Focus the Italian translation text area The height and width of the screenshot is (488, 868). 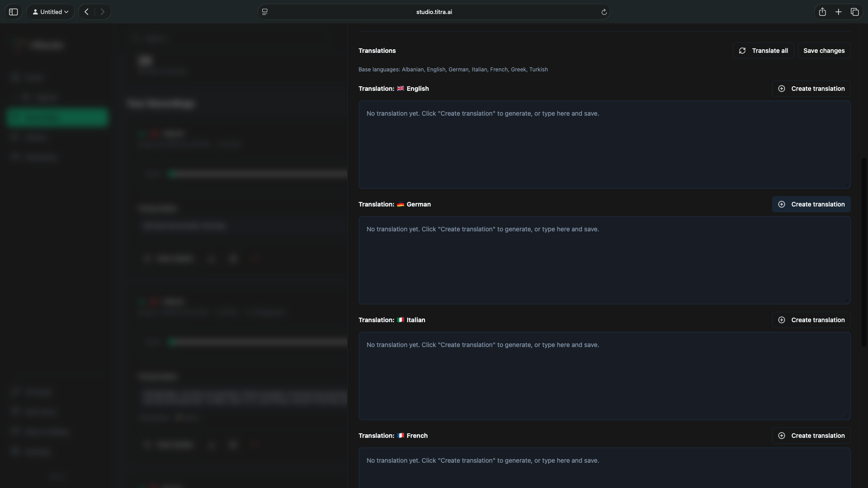[x=604, y=376]
